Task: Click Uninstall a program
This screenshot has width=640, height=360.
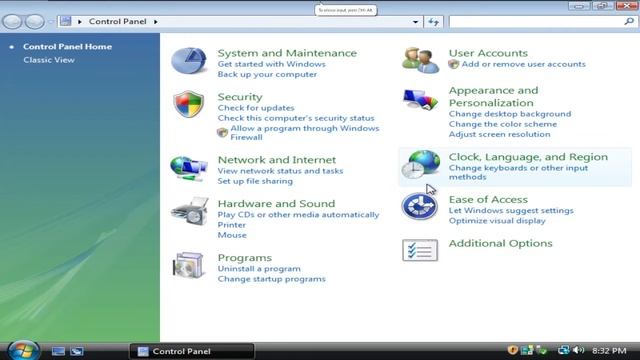Action: pos(259,269)
